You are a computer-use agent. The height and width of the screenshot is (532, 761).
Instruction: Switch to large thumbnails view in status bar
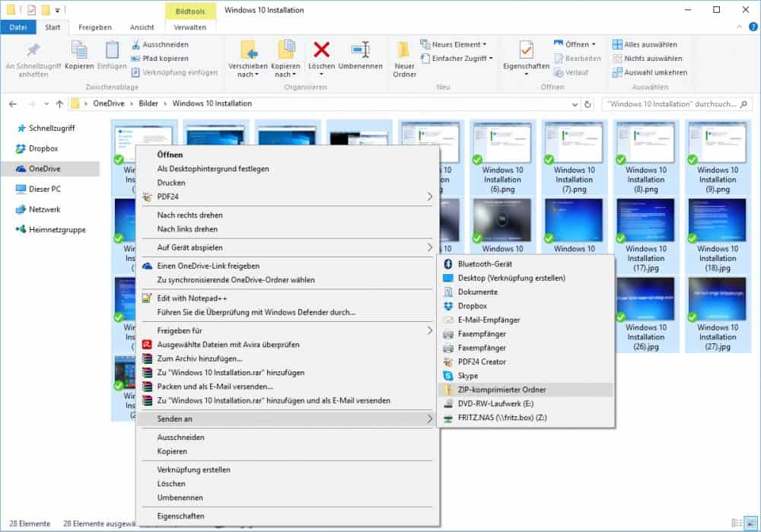(751, 524)
